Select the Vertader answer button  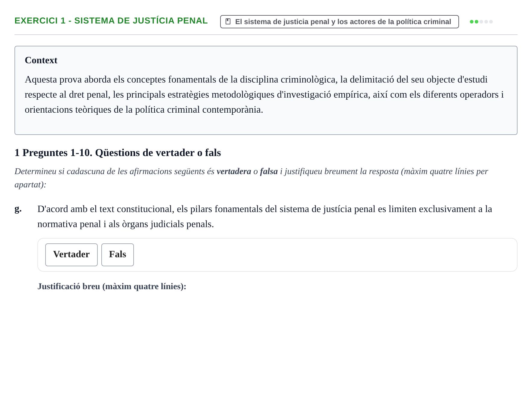tap(71, 255)
